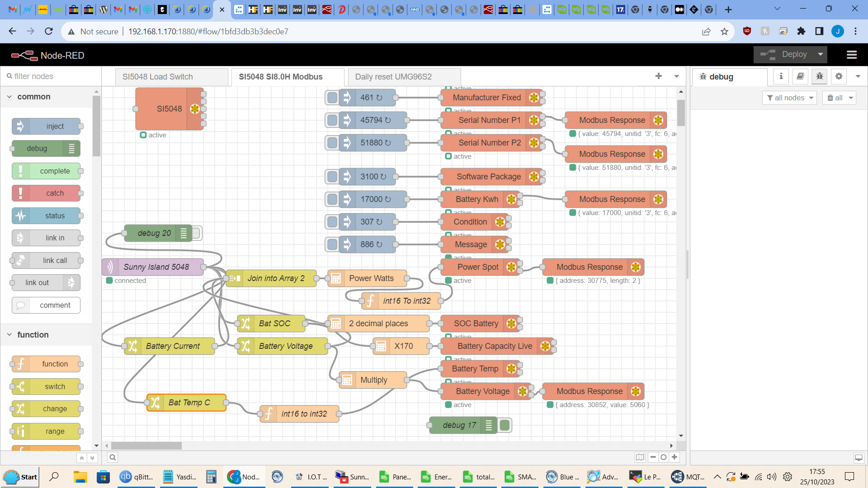Select the inject node in palette
Image resolution: width=868 pixels, height=488 pixels.
pos(46,127)
